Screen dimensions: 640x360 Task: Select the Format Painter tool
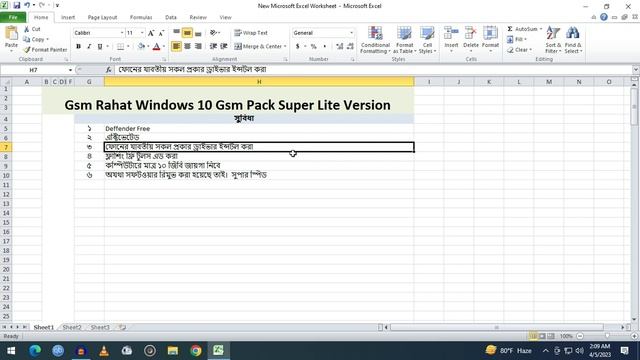click(45, 49)
